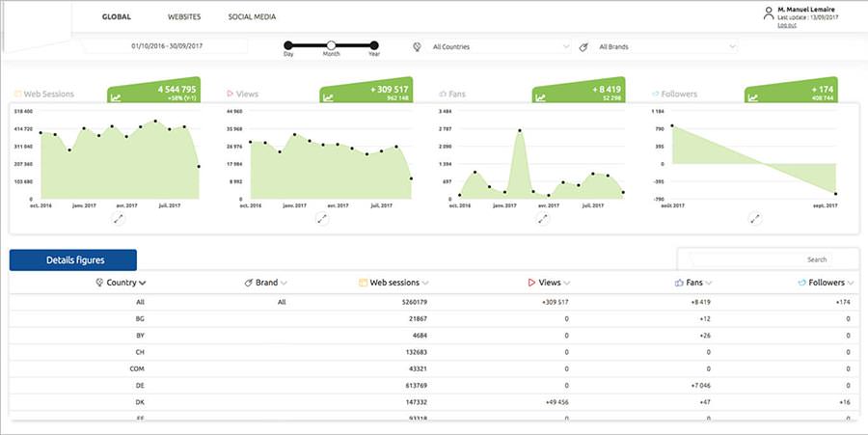The width and height of the screenshot is (868, 435).
Task: Select the DK country row
Action: tap(434, 402)
